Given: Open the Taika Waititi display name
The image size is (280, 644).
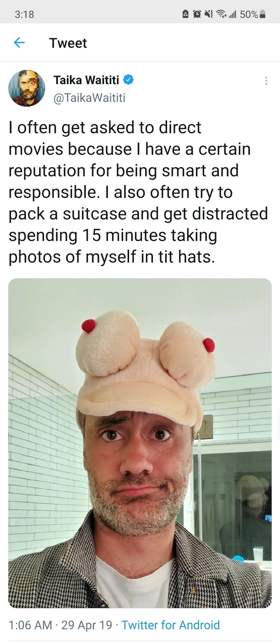Looking at the screenshot, I should click(86, 80).
